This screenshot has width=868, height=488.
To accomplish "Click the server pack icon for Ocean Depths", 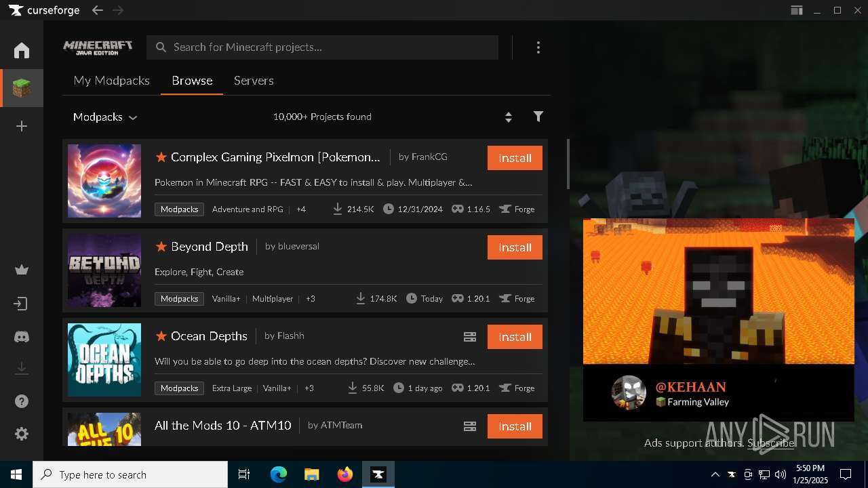I will click(x=470, y=337).
